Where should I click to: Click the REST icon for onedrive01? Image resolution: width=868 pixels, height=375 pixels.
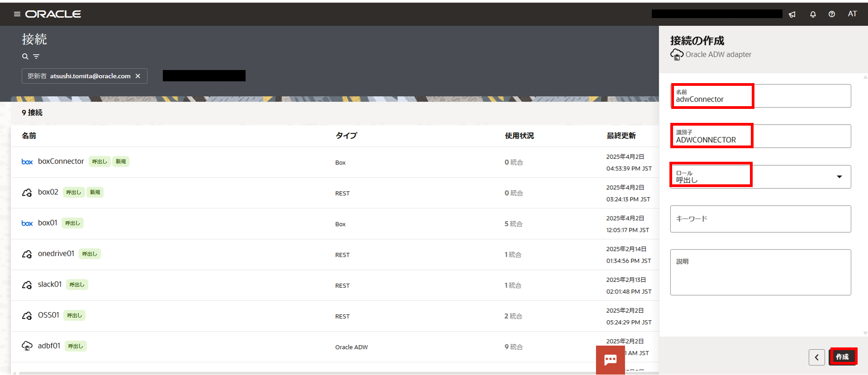27,254
